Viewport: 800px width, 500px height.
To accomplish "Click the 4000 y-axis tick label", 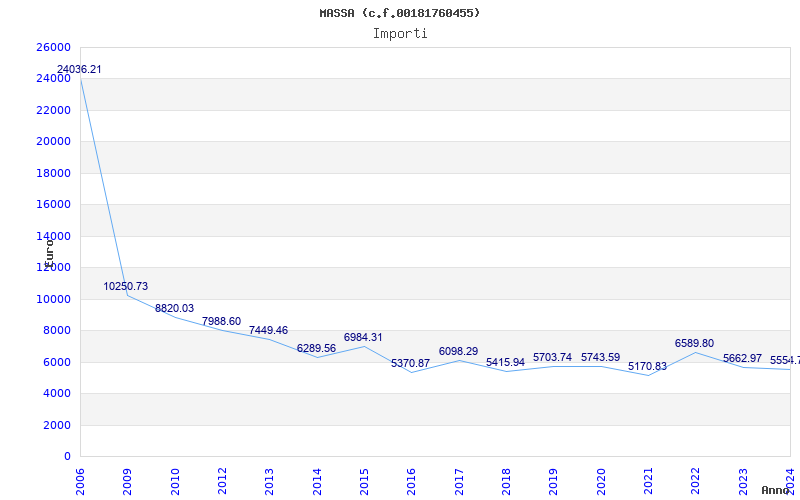I will (x=57, y=393).
